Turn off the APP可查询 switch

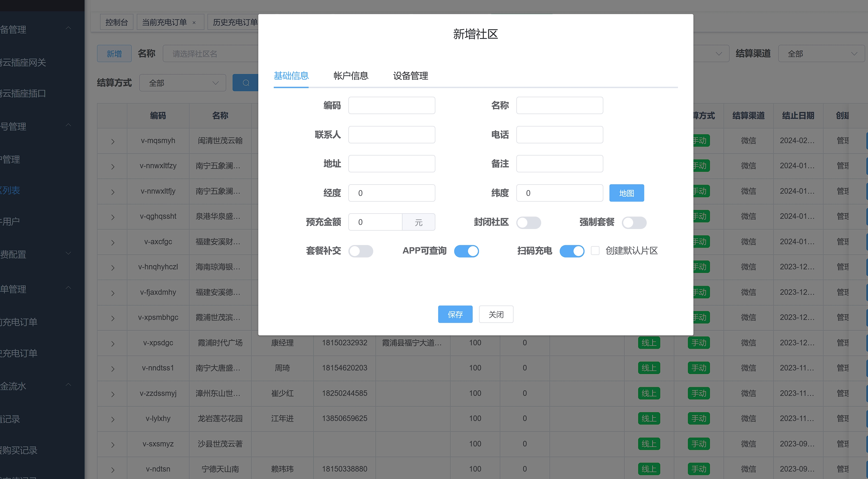466,251
